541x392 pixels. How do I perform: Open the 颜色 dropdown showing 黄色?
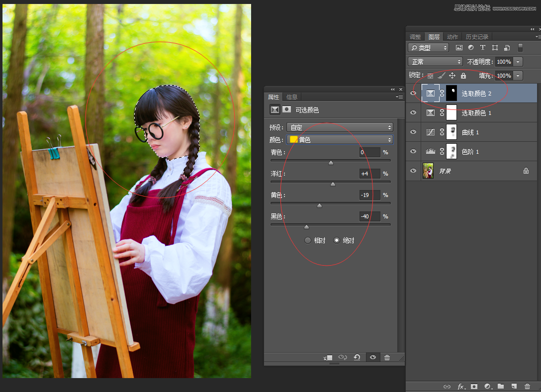point(340,140)
